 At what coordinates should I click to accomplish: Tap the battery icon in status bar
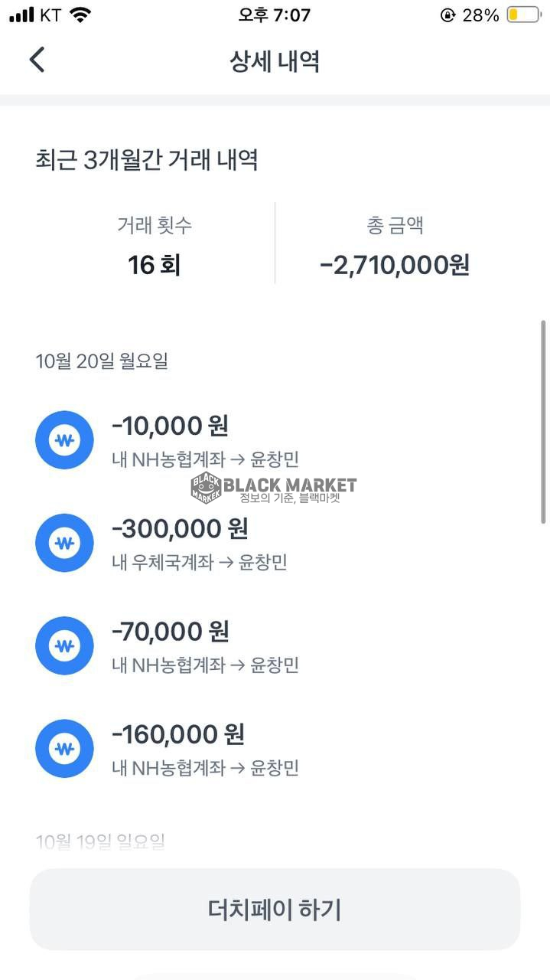point(523,15)
